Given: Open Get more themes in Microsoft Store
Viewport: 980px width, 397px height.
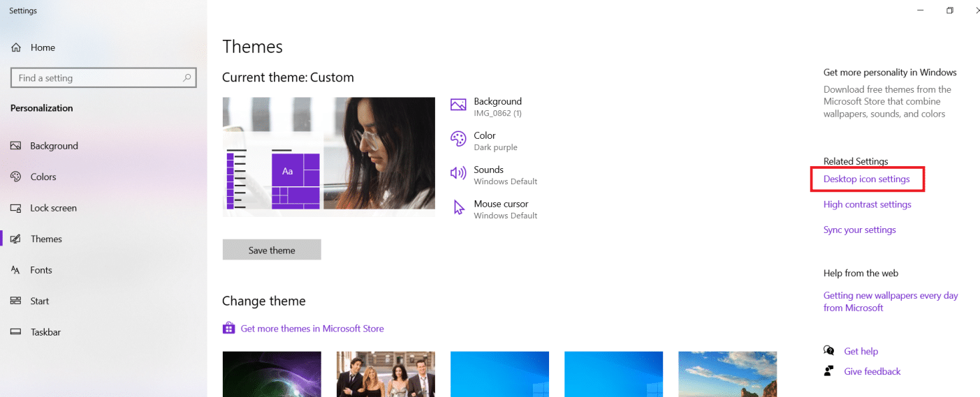Looking at the screenshot, I should pos(312,329).
